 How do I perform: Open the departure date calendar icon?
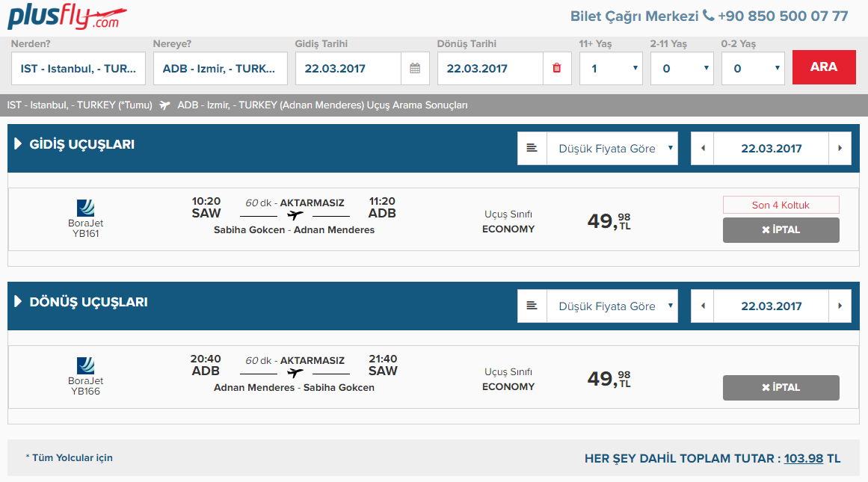415,69
